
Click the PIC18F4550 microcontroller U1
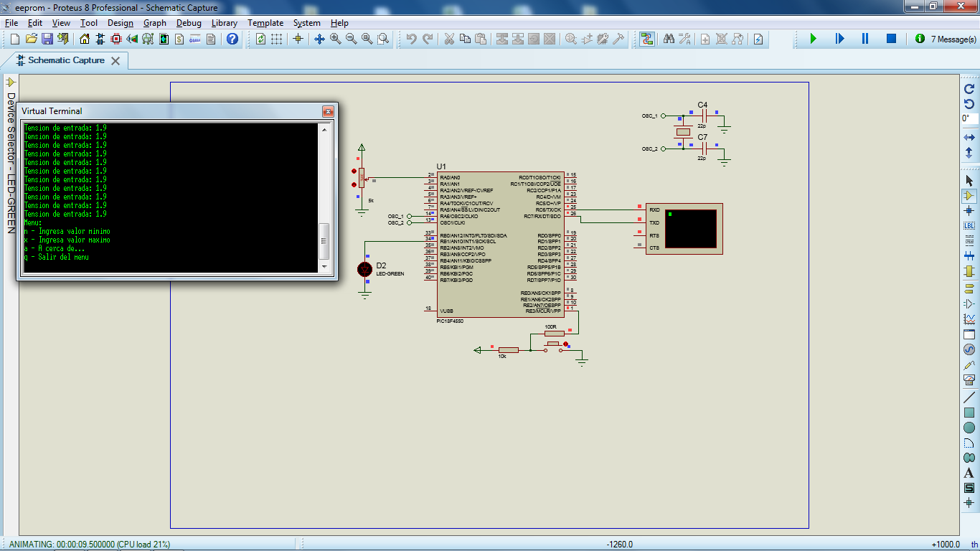(x=500, y=245)
